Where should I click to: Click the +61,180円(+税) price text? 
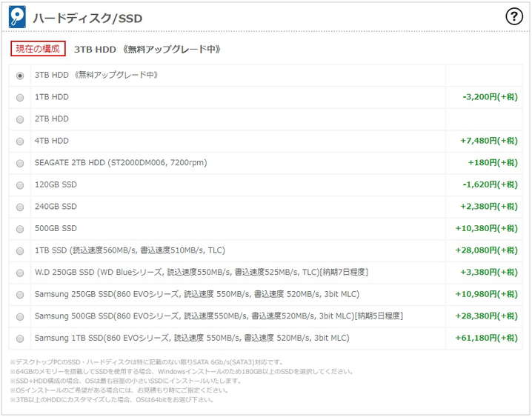click(x=486, y=338)
